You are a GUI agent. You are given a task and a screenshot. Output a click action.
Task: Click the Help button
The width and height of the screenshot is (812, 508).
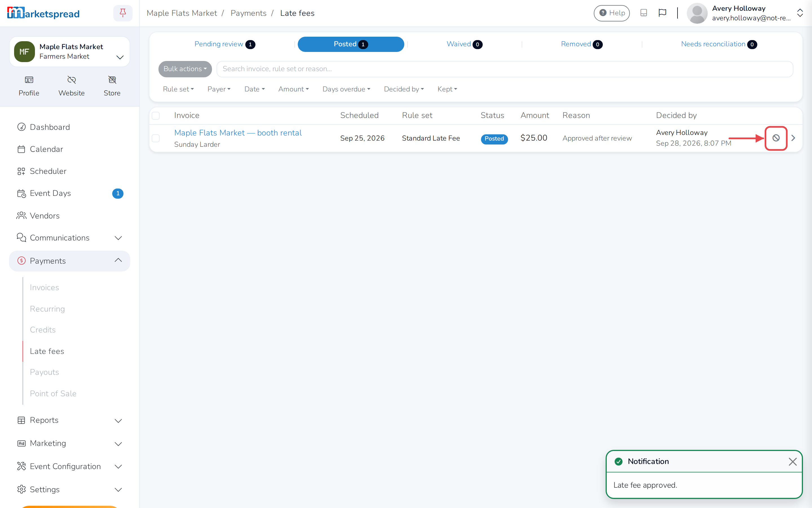(612, 13)
